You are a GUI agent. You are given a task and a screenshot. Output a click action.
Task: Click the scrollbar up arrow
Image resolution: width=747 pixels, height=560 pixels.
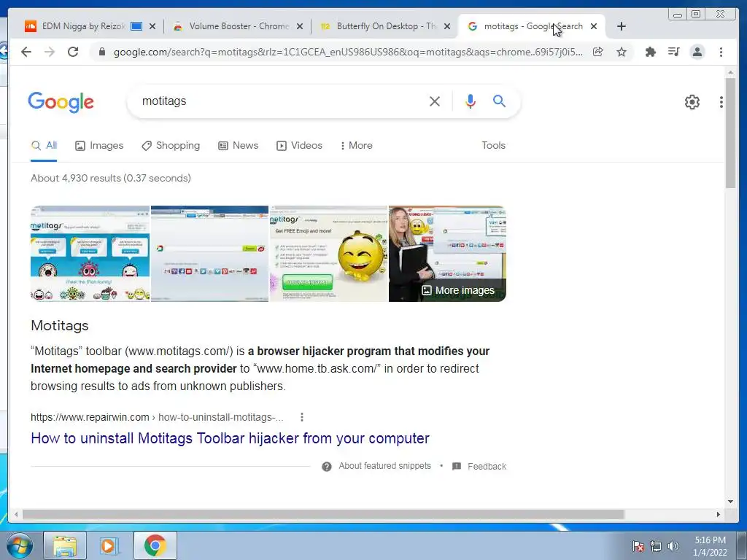[730, 72]
